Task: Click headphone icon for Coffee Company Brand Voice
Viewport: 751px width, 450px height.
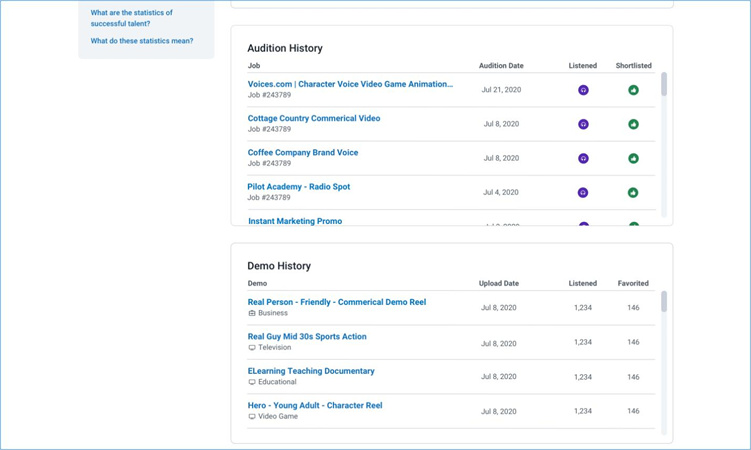Action: click(x=583, y=158)
